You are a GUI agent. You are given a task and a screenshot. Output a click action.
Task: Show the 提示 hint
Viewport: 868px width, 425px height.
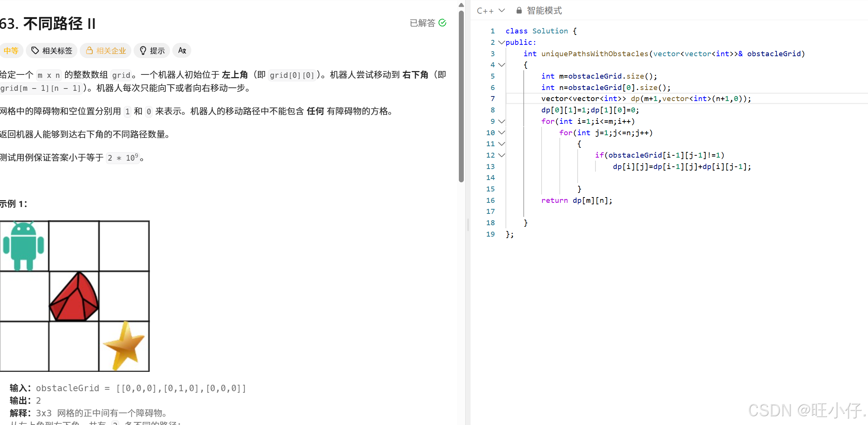(x=152, y=51)
